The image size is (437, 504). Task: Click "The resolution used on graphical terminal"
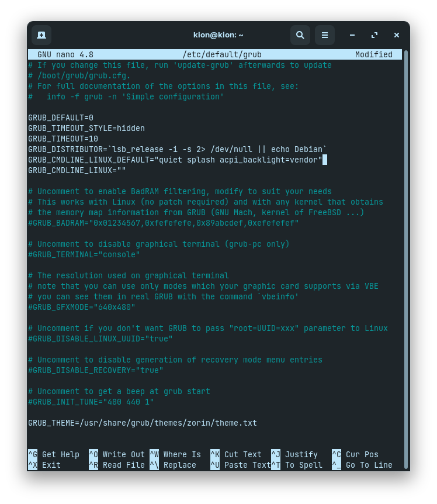pos(129,276)
